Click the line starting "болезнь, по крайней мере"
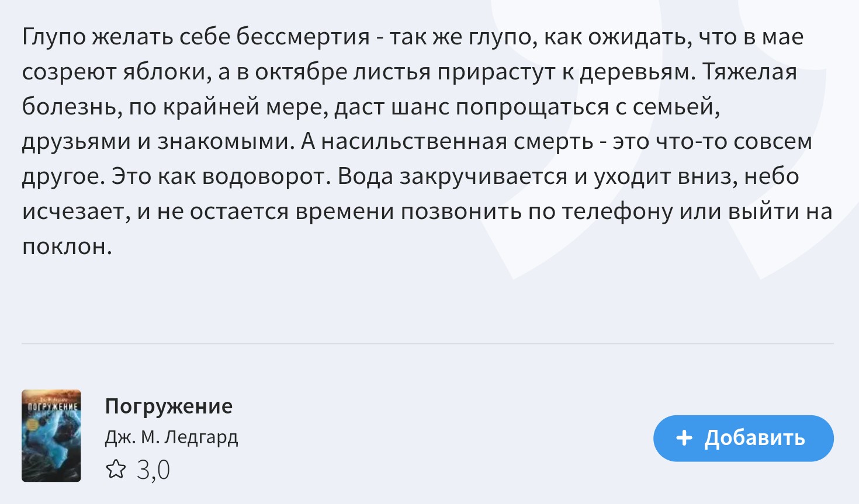This screenshot has height=504, width=859. pos(371,107)
